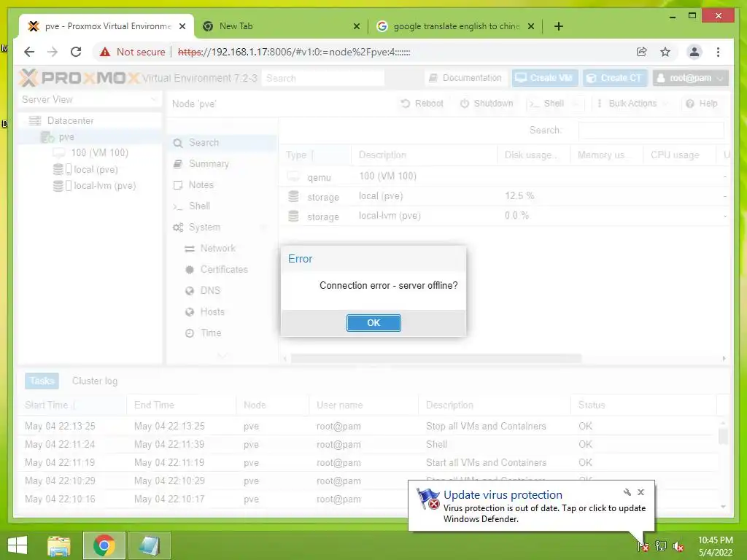
Task: Open Search in node menu
Action: coord(222,143)
